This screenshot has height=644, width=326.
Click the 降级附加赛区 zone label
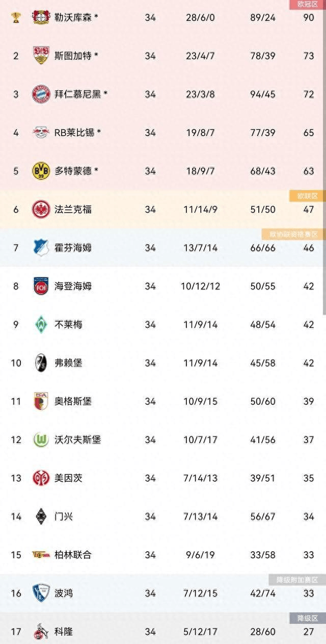coord(297,580)
